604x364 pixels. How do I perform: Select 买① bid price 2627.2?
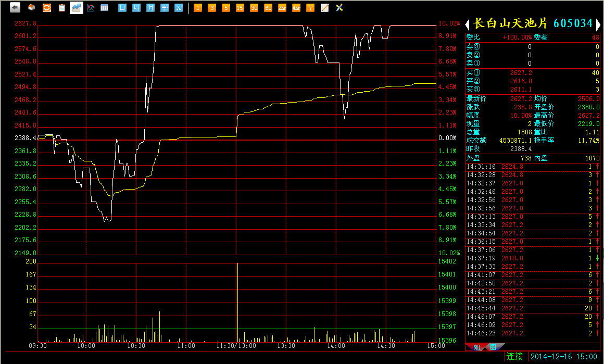click(x=521, y=73)
